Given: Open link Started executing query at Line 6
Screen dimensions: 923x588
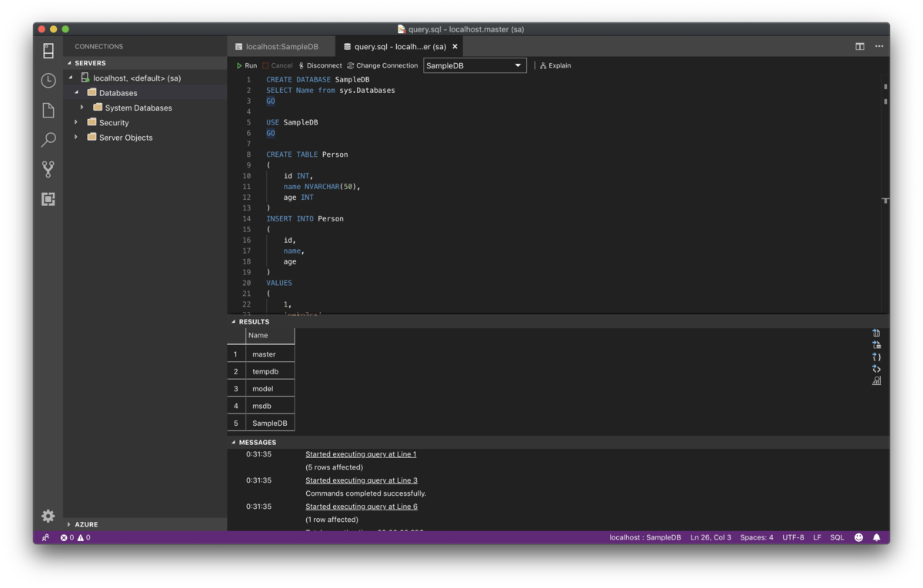Looking at the screenshot, I should [362, 507].
